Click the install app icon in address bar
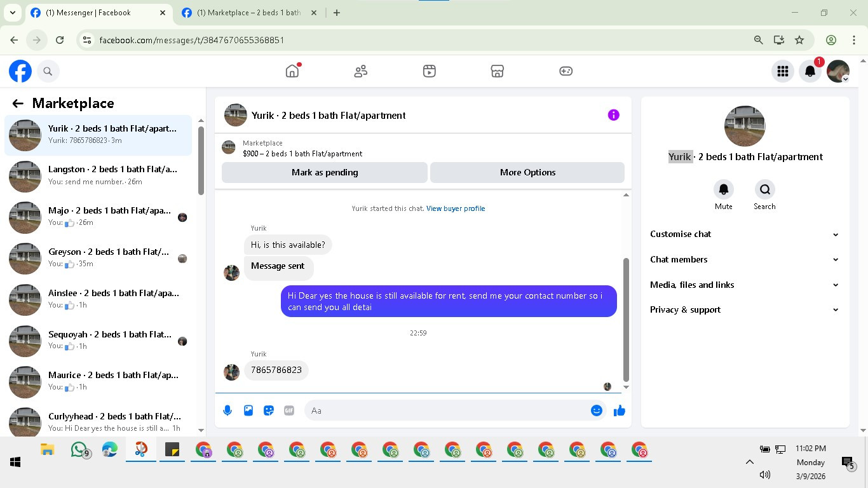Image resolution: width=868 pixels, height=488 pixels. (x=779, y=40)
